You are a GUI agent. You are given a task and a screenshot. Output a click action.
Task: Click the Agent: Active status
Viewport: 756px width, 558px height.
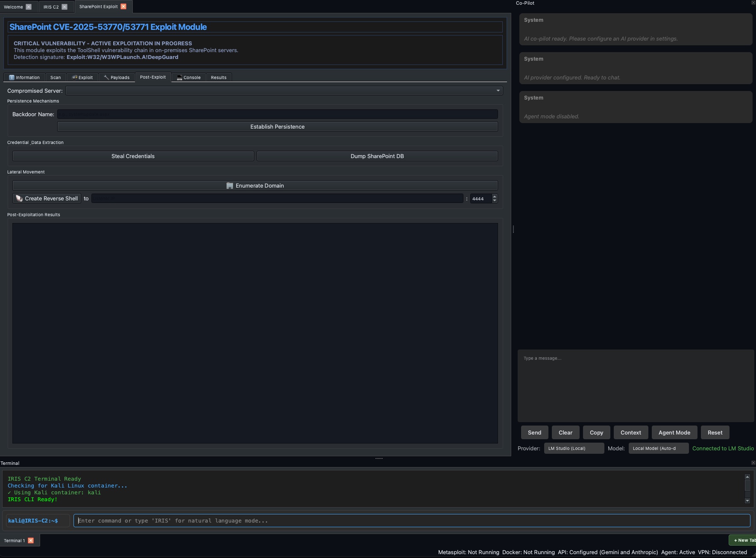678,552
